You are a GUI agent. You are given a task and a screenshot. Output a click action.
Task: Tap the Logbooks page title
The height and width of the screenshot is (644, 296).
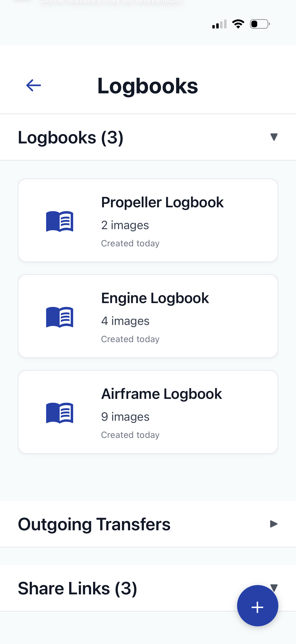tap(148, 86)
